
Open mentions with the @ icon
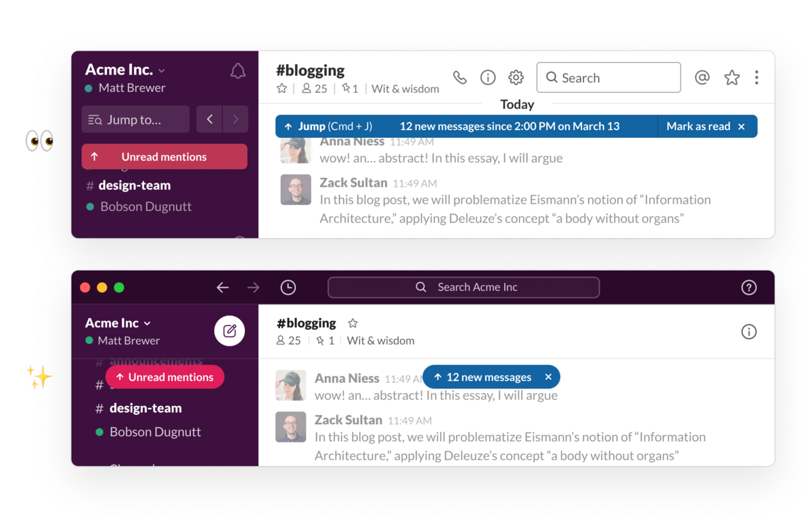coord(702,78)
